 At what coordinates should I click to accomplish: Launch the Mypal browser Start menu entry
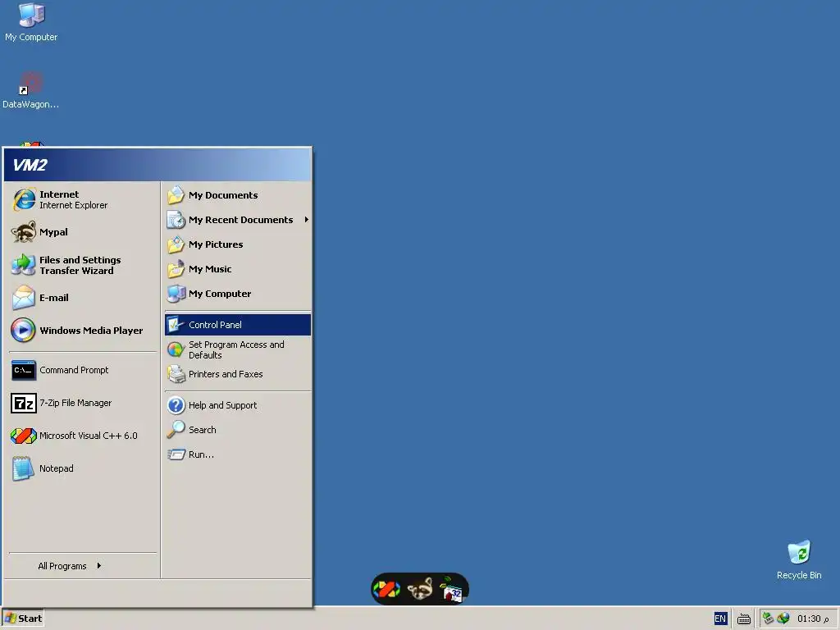tap(83, 232)
